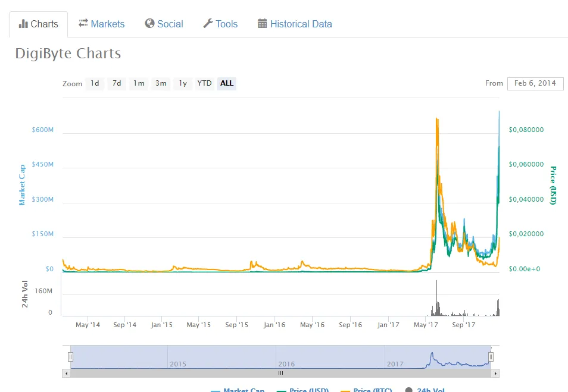Screen dimensions: 568x392
Task: Set chart zoom to 7d
Action: click(x=117, y=83)
